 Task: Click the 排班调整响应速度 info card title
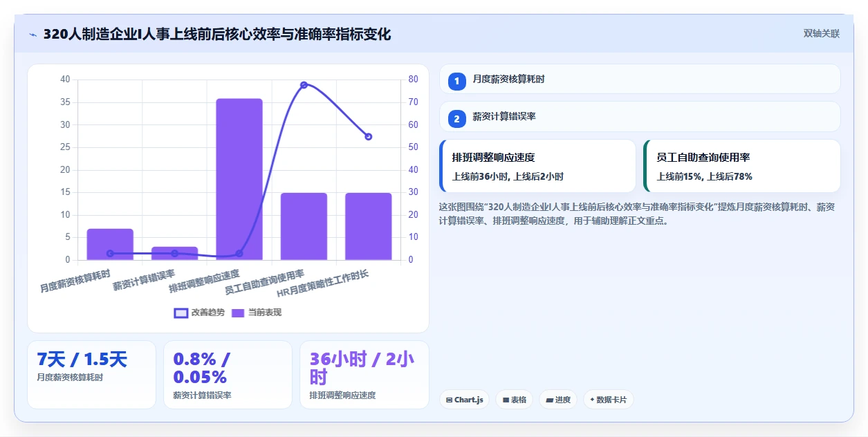(x=493, y=158)
